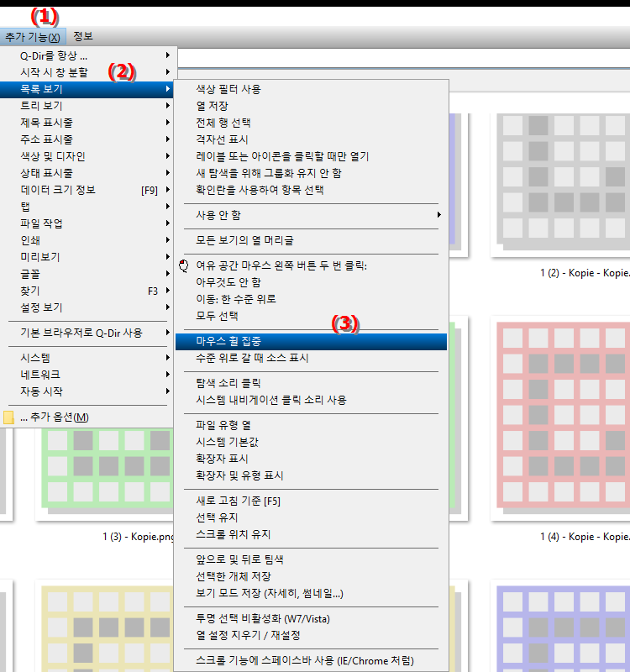Expand the 주소 표시줄 submenu
The width and height of the screenshot is (630, 672).
87,139
